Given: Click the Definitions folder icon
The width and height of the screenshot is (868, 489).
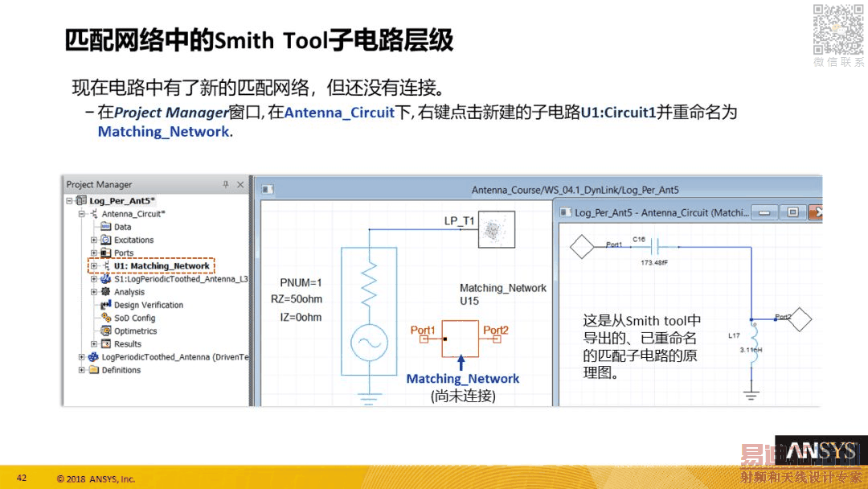Looking at the screenshot, I should (93, 370).
